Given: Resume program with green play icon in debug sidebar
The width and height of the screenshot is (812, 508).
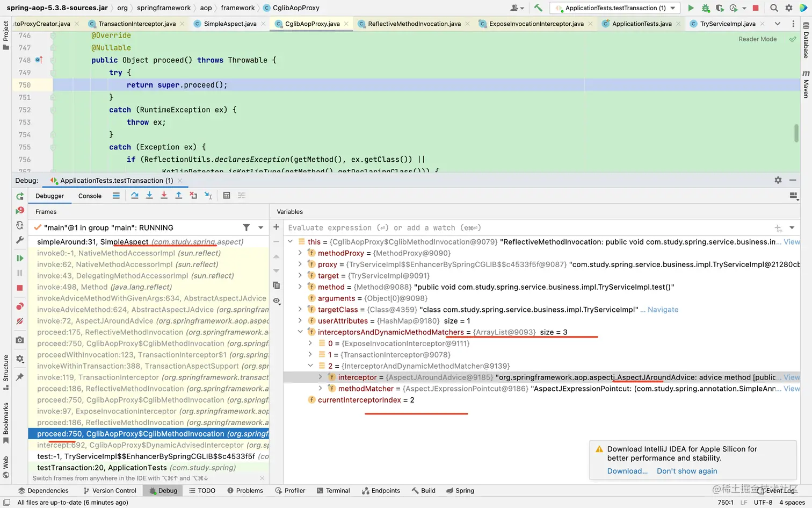Looking at the screenshot, I should pos(20,259).
